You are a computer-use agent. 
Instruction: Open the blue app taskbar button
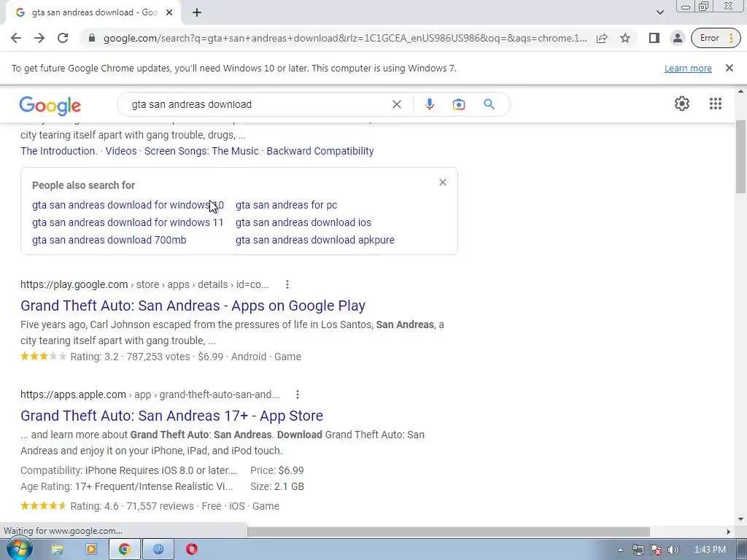coord(158,550)
